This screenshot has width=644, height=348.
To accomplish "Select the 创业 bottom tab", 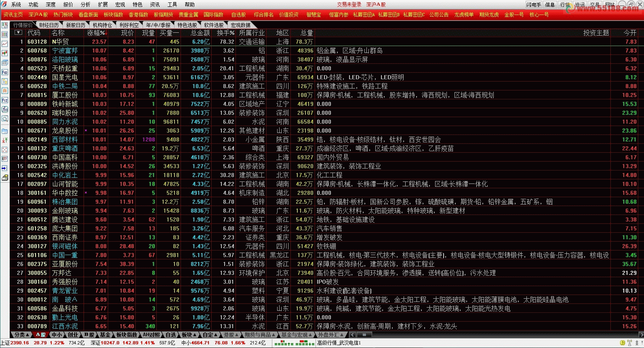I will coord(73,335).
